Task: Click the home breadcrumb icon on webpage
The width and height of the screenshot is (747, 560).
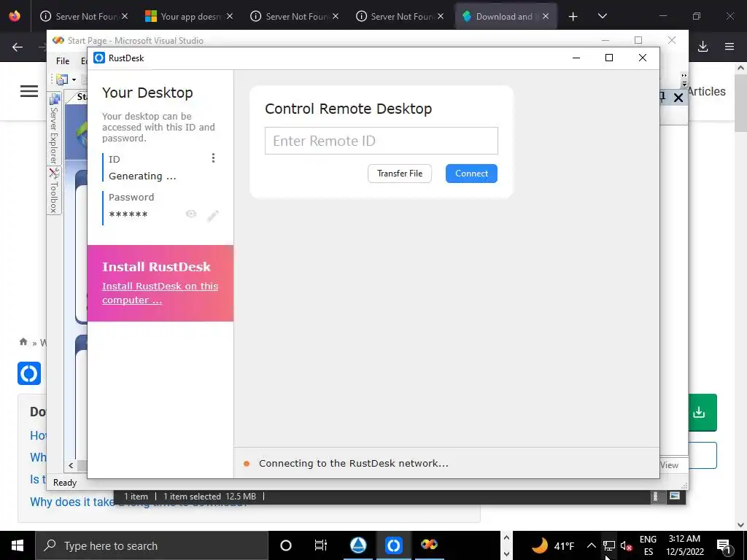Action: [23, 342]
